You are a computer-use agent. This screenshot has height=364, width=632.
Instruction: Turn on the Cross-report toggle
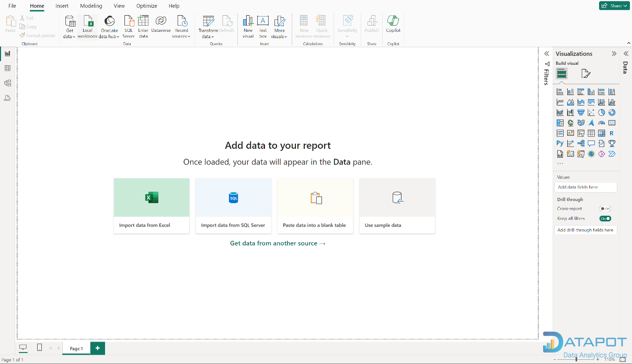605,209
